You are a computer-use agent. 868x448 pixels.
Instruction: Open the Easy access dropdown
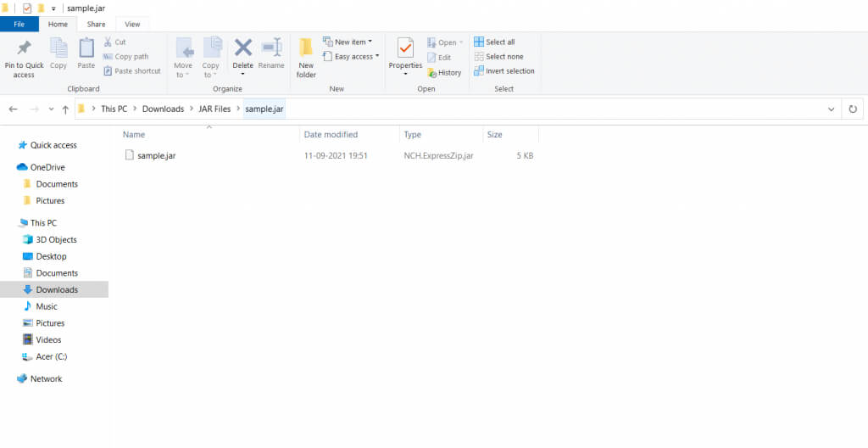click(x=350, y=57)
